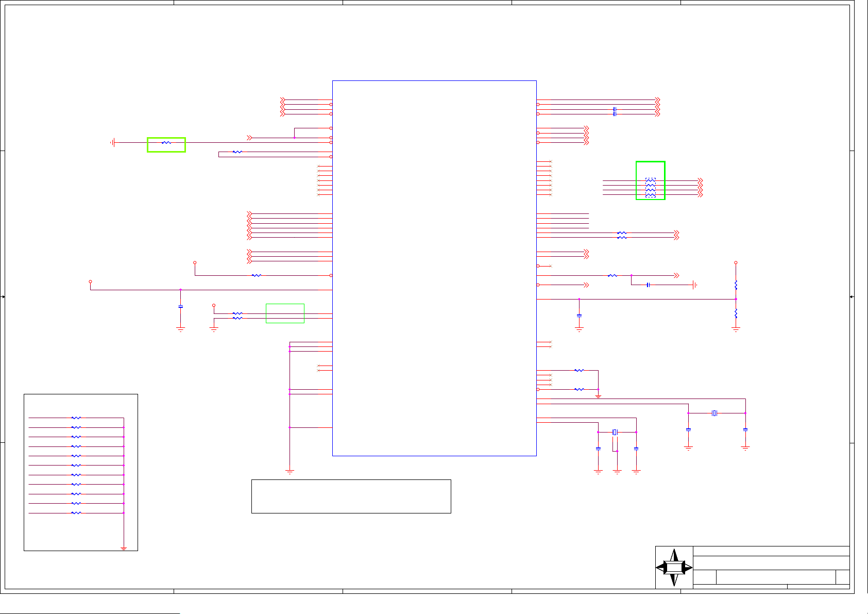The image size is (868, 614).
Task: Select the bottom resistor in the eleven-resistor group
Action: 76,513
